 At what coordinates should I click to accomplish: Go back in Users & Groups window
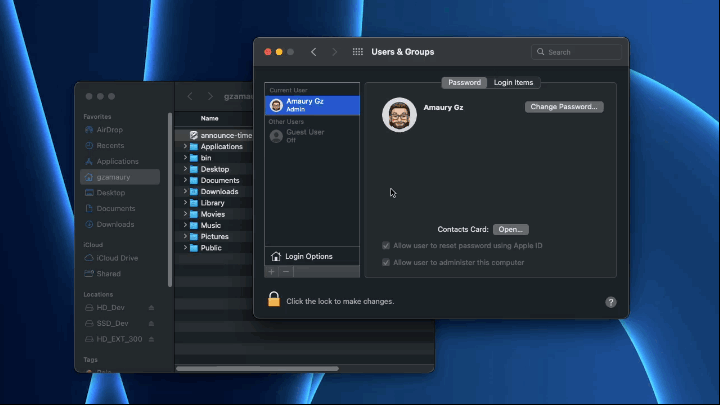(x=314, y=52)
